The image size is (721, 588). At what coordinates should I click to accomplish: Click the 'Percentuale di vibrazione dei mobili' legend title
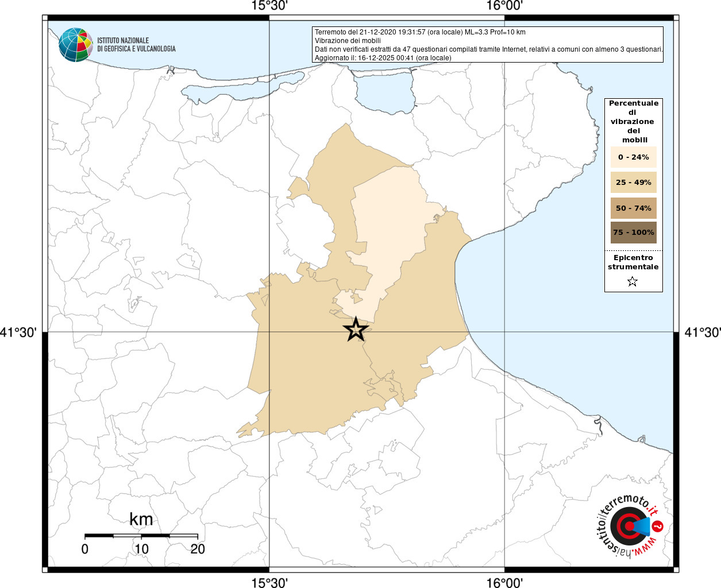click(633, 121)
